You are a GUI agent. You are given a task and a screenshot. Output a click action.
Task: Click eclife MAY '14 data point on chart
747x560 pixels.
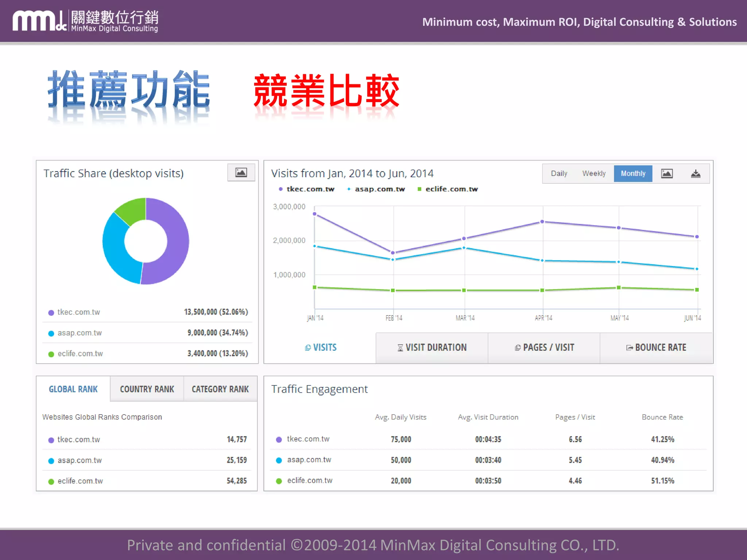(619, 288)
